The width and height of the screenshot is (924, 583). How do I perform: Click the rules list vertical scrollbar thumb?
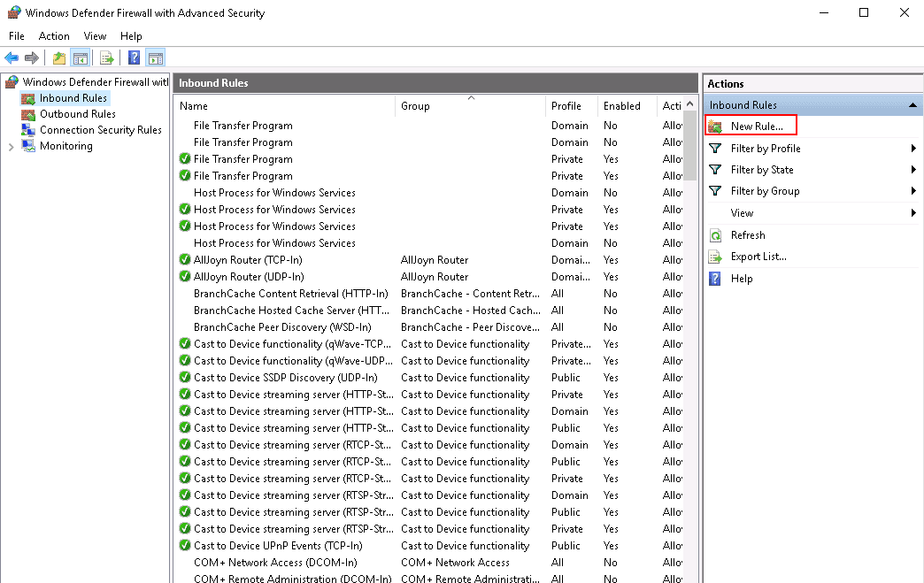pos(690,145)
